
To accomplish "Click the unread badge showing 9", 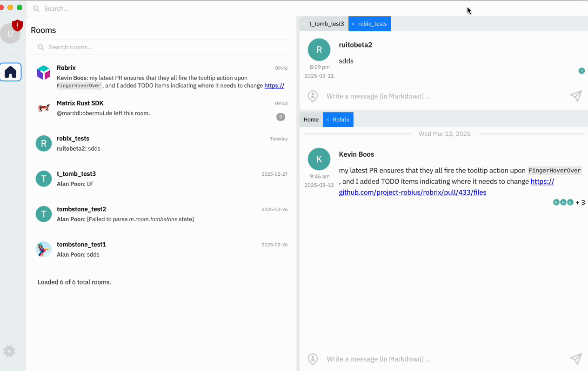I will point(281,117).
